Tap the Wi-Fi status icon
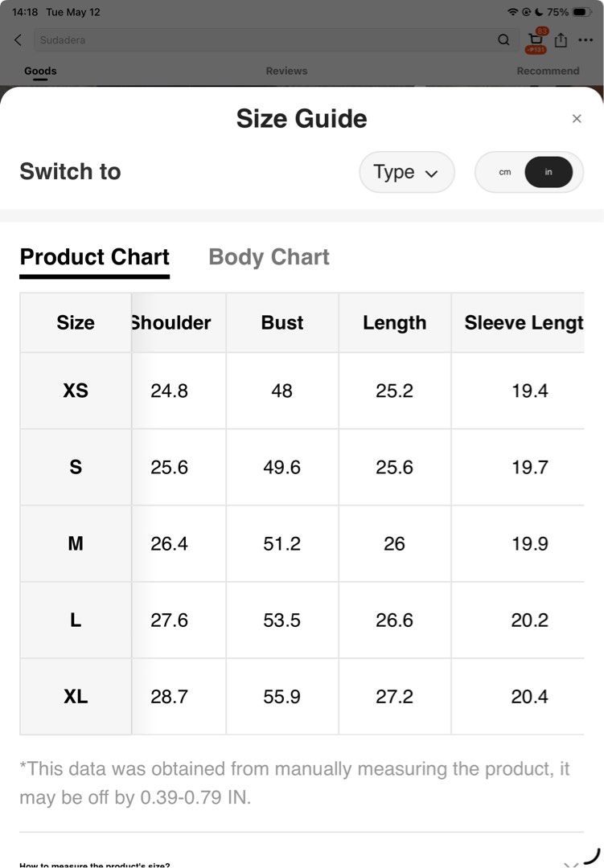The image size is (604, 868). tap(512, 12)
